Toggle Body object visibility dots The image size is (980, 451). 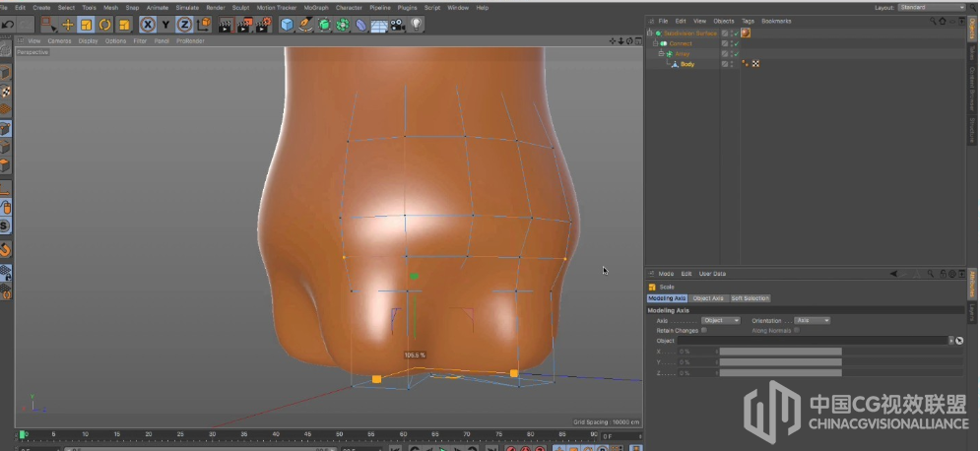coord(732,64)
